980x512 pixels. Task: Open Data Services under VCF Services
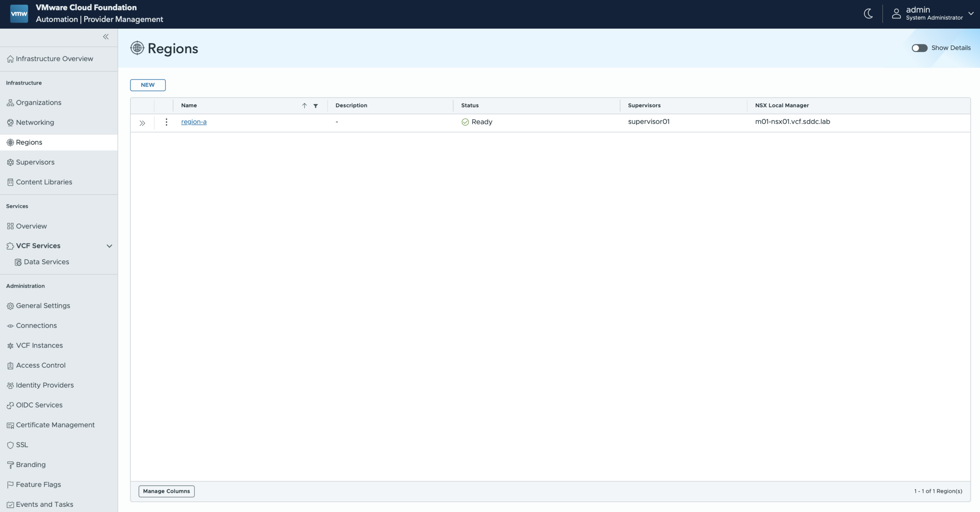point(46,262)
